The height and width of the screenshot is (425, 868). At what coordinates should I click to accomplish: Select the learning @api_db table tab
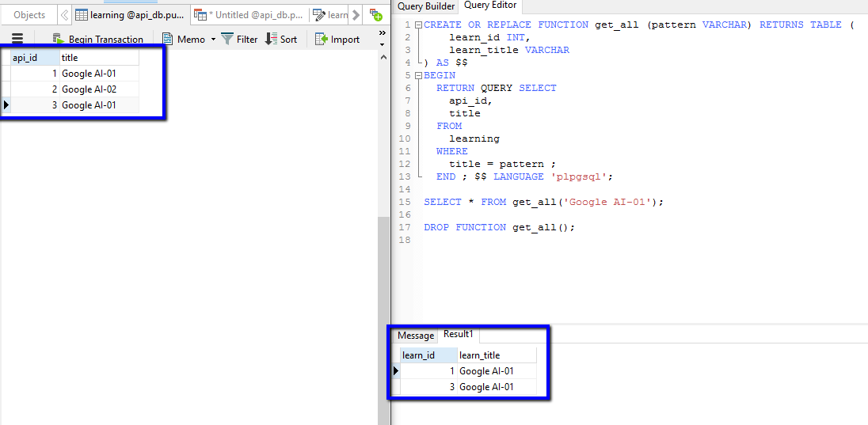[x=131, y=15]
